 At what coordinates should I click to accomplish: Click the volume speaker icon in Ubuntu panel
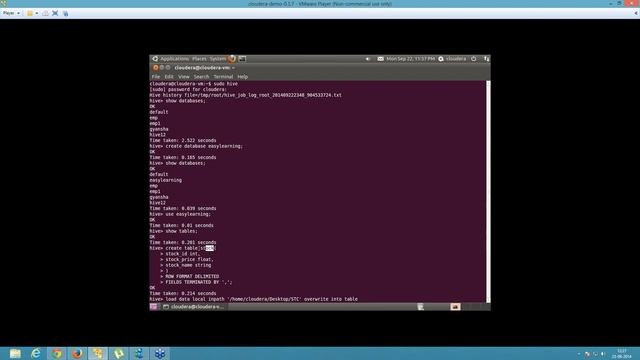click(368, 59)
